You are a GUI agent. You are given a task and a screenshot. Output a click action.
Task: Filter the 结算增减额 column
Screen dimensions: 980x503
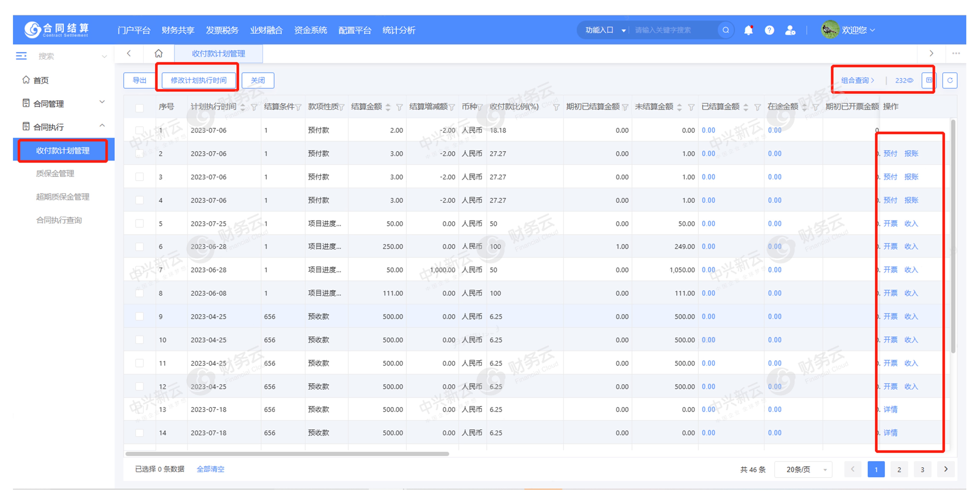[451, 107]
